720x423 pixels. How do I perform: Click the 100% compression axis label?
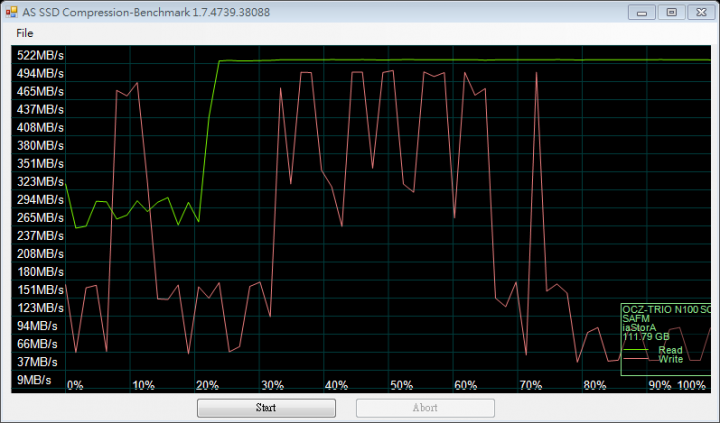tap(692, 385)
